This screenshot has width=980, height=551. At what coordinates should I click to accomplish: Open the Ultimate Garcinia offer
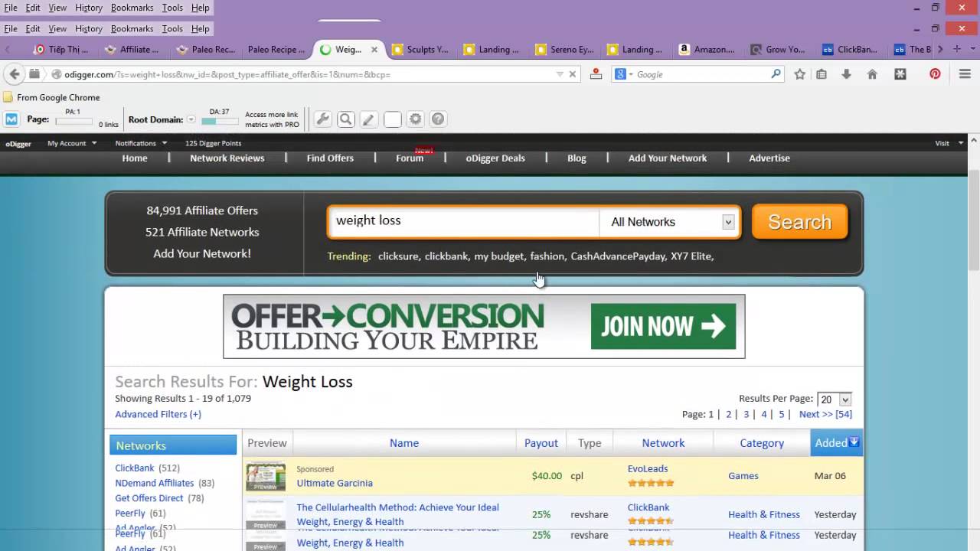tap(335, 483)
